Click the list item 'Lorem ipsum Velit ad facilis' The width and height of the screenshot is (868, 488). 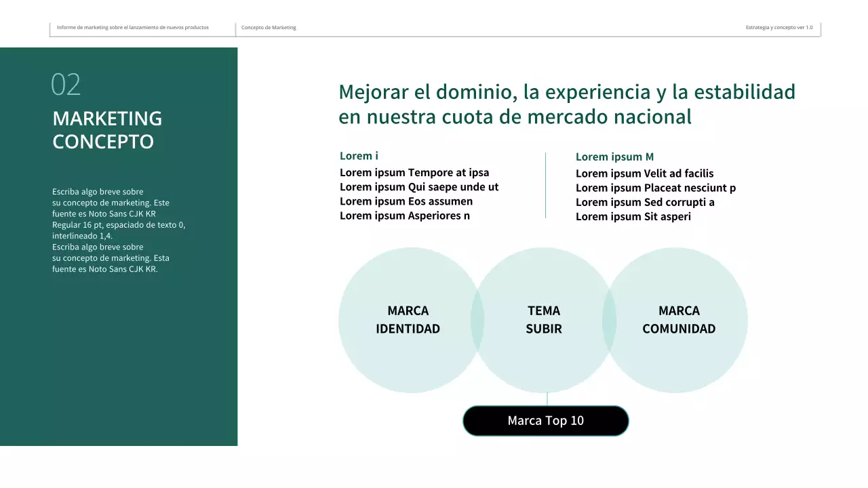click(644, 174)
